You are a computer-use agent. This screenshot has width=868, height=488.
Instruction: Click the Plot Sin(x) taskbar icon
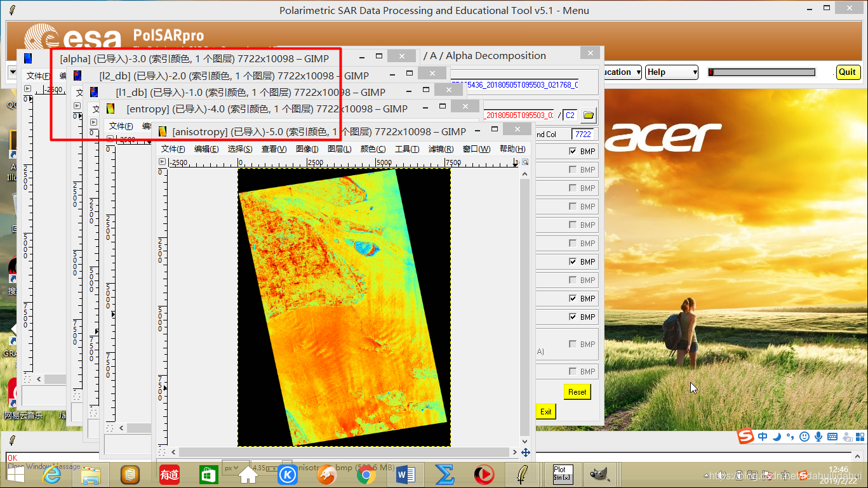[x=563, y=474]
